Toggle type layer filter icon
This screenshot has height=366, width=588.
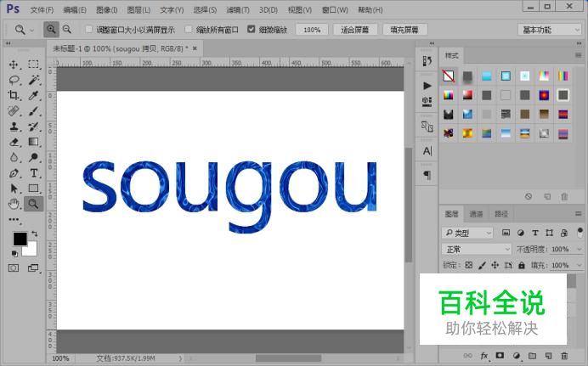[x=535, y=233]
